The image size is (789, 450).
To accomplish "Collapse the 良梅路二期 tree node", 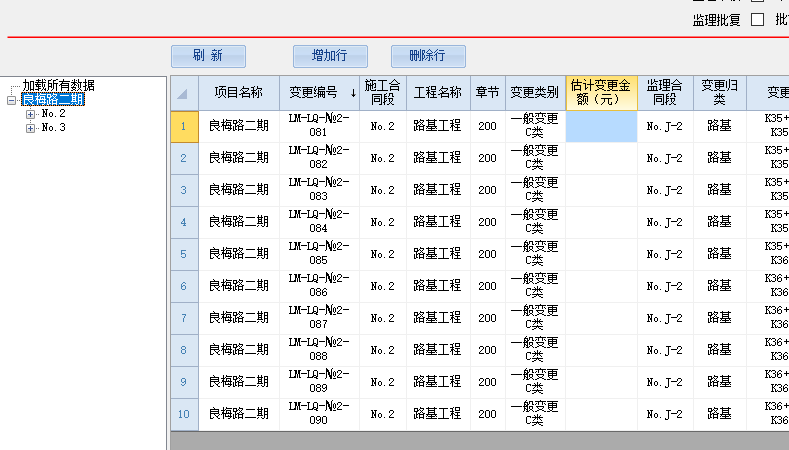I will click(x=12, y=100).
